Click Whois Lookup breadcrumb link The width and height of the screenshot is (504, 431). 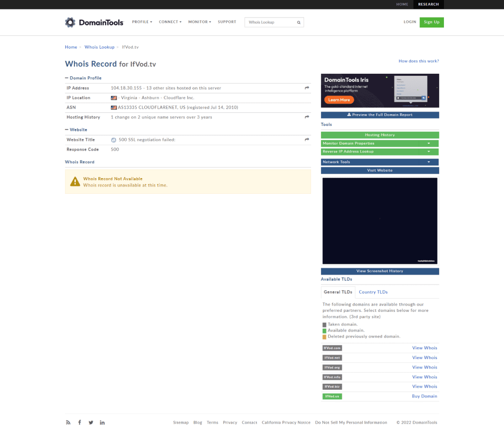coord(99,47)
